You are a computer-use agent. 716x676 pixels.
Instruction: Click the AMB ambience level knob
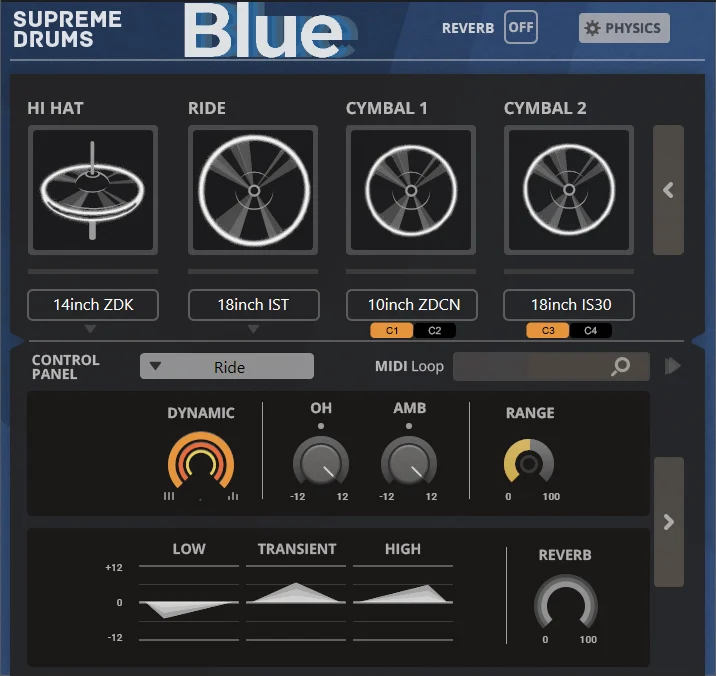pyautogui.click(x=408, y=464)
